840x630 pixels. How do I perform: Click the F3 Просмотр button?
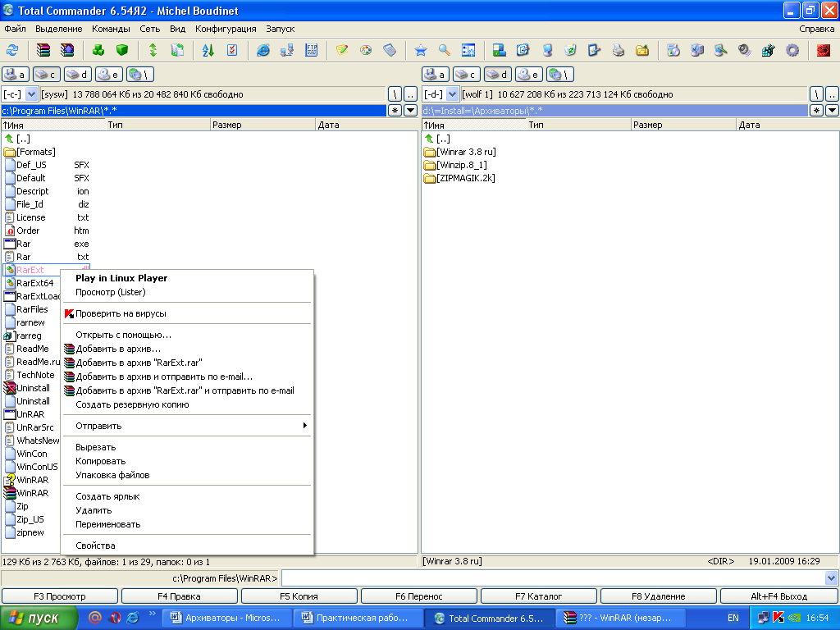[x=60, y=596]
